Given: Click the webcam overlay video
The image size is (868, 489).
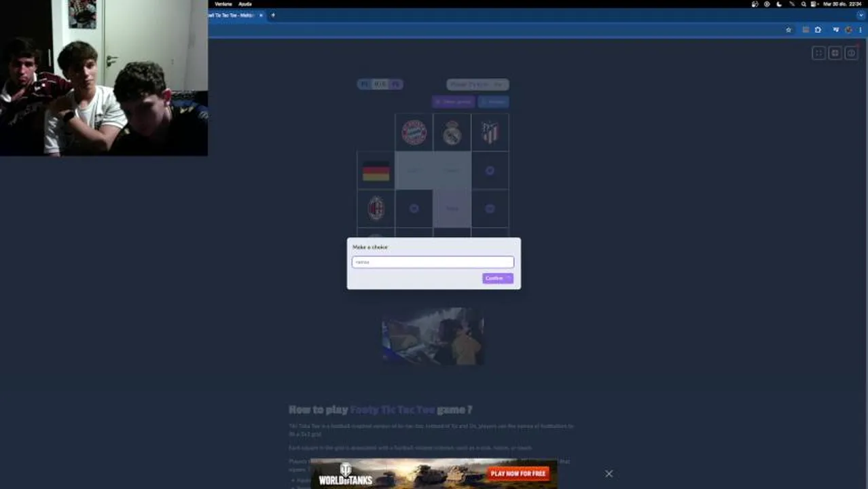Looking at the screenshot, I should (104, 78).
